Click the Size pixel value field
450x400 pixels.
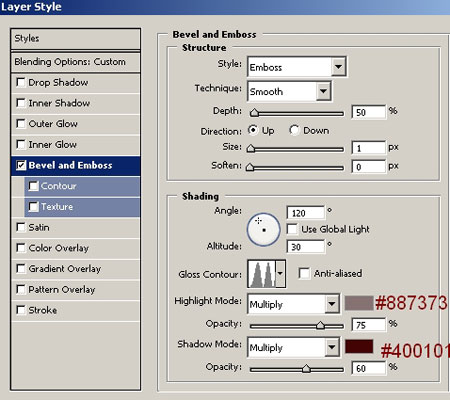click(369, 148)
